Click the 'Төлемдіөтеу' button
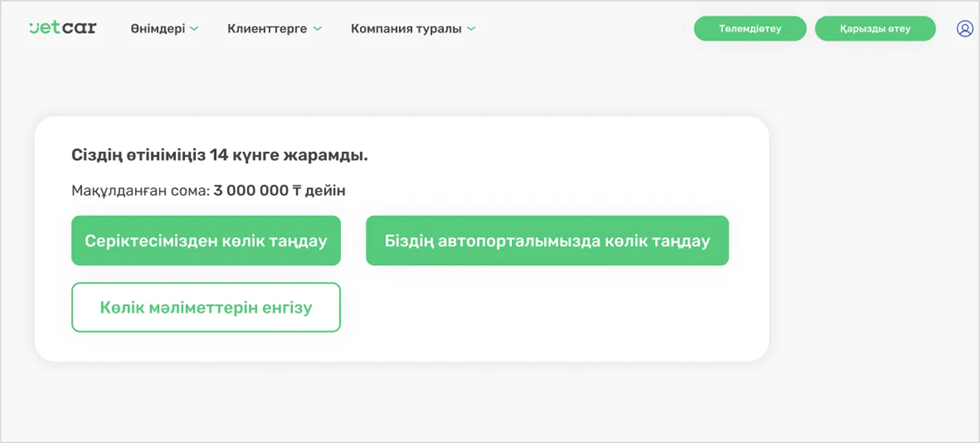This screenshot has height=443, width=980. click(750, 28)
